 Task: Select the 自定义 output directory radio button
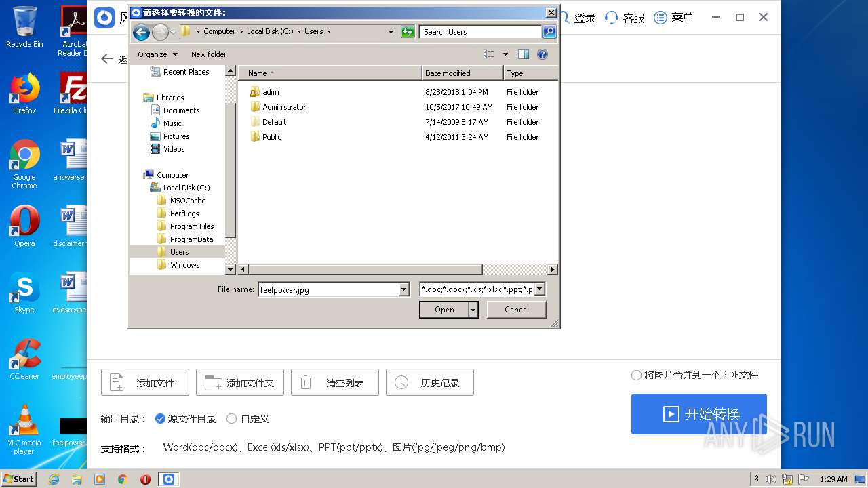click(x=231, y=419)
